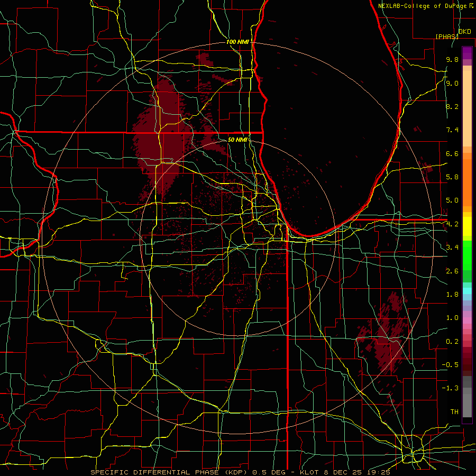Click the 50 NMI range ring label
The image size is (476, 476).
pos(237,140)
